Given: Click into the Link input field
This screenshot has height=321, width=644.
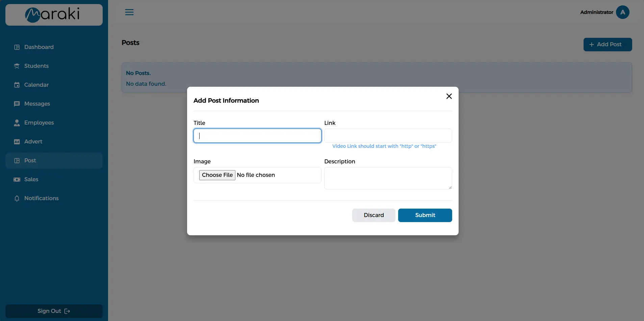Looking at the screenshot, I should [388, 136].
